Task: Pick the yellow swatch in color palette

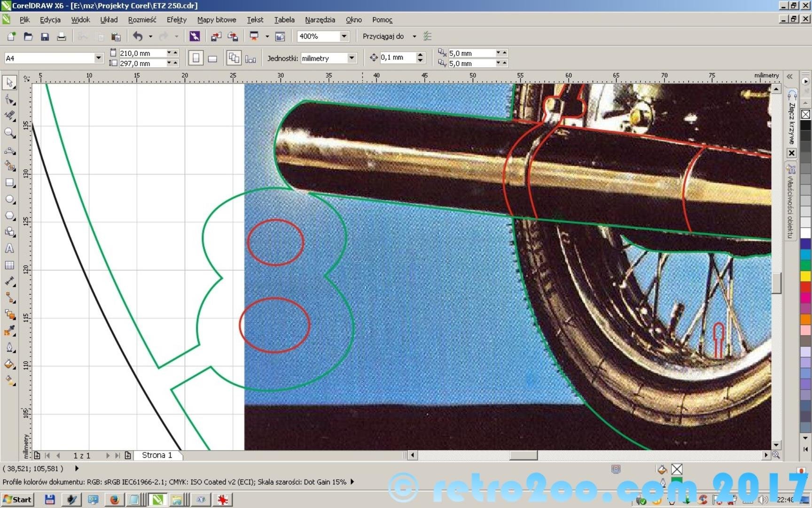Action: point(805,276)
